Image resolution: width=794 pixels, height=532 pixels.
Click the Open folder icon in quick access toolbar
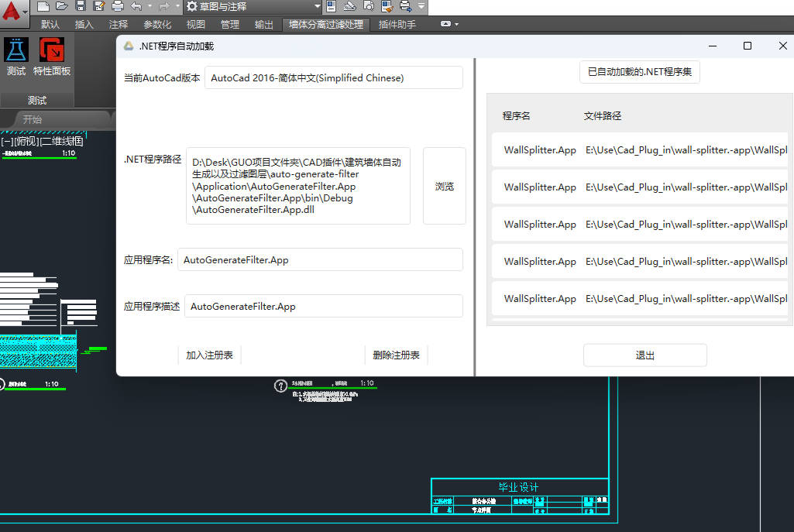click(62, 6)
